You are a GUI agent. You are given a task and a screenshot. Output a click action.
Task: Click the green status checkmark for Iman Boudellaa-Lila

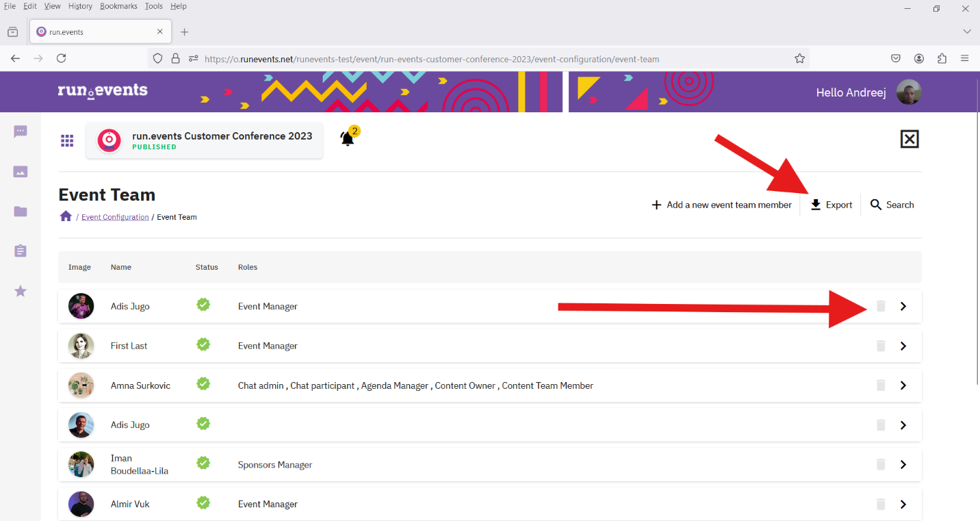point(203,463)
